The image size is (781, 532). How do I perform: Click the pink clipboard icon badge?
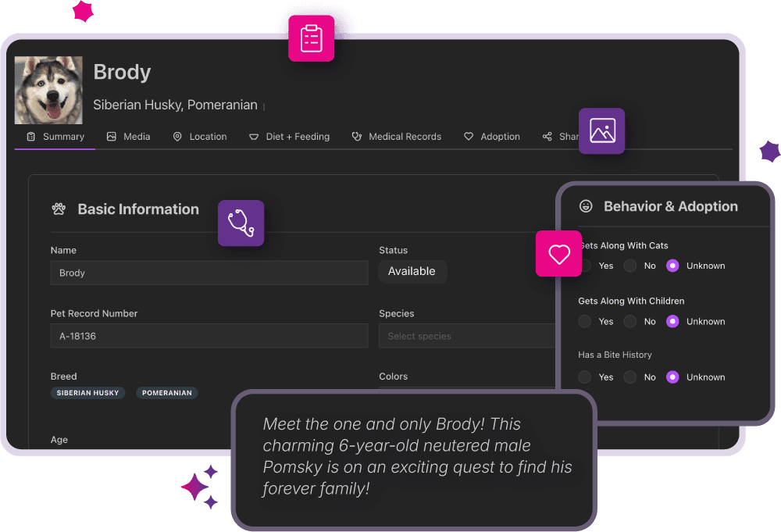pos(311,38)
